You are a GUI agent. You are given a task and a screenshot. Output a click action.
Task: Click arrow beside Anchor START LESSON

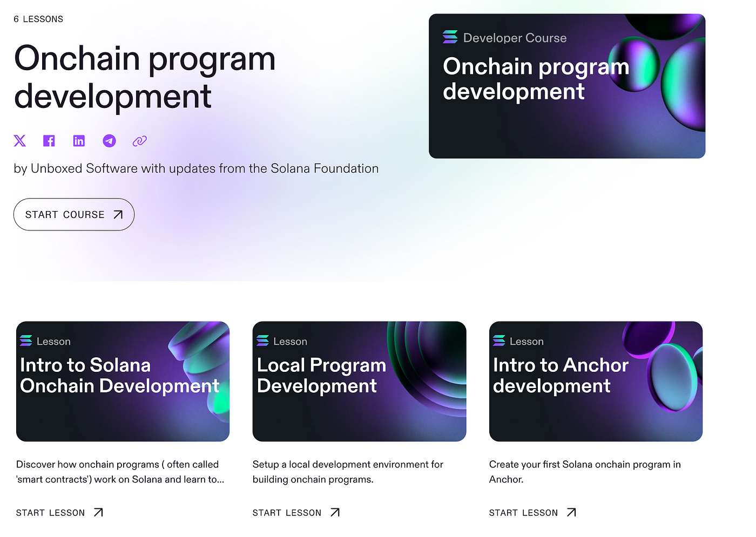pyautogui.click(x=571, y=512)
